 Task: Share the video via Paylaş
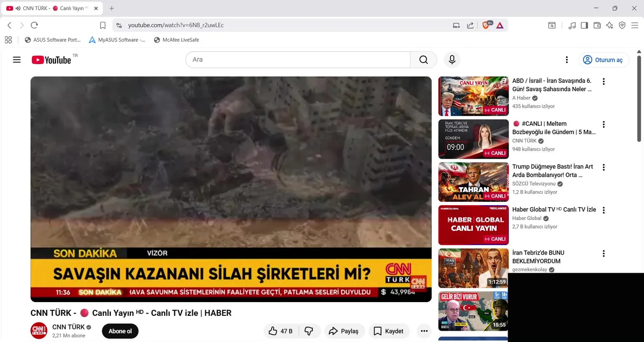coord(344,331)
